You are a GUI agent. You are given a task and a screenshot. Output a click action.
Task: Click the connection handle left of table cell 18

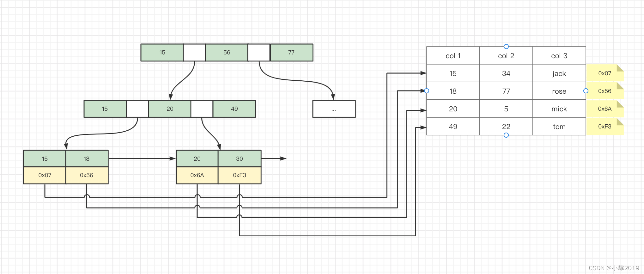(x=427, y=91)
